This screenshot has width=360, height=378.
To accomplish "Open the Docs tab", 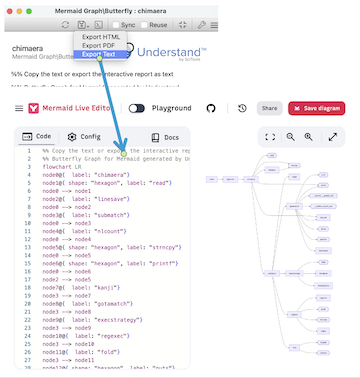I will pyautogui.click(x=165, y=137).
